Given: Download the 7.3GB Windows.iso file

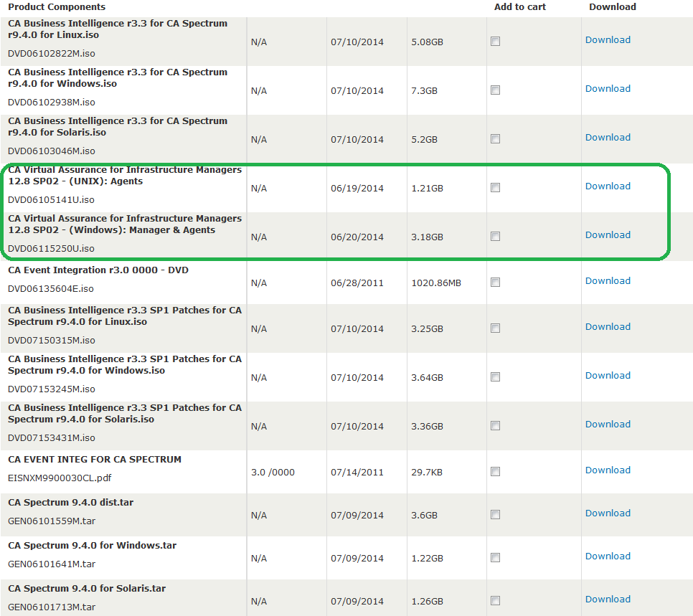Looking at the screenshot, I should [x=608, y=89].
